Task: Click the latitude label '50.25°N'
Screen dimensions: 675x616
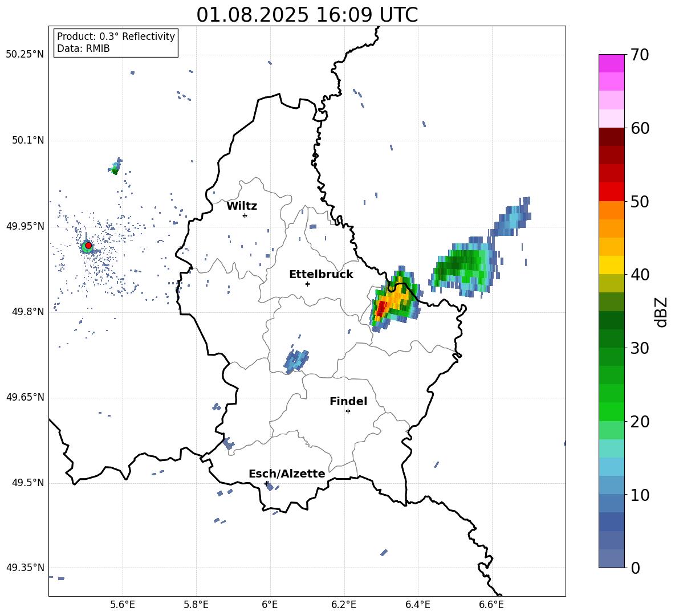Action: click(x=25, y=55)
